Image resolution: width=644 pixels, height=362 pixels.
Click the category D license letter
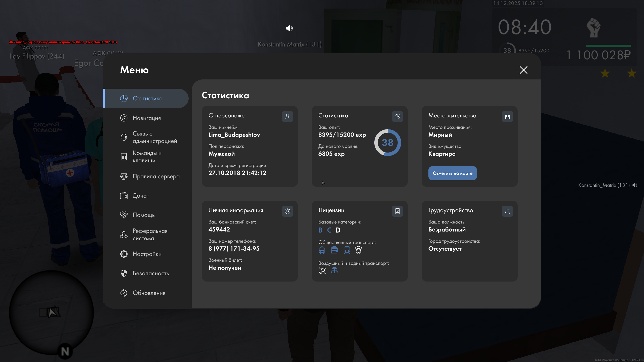point(338,230)
